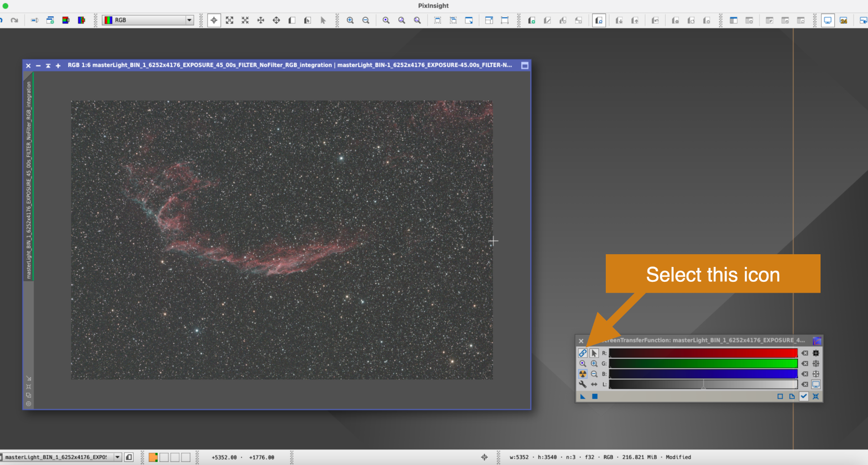Click the image window maximize square icon
The width and height of the screenshot is (868, 465).
pyautogui.click(x=524, y=66)
